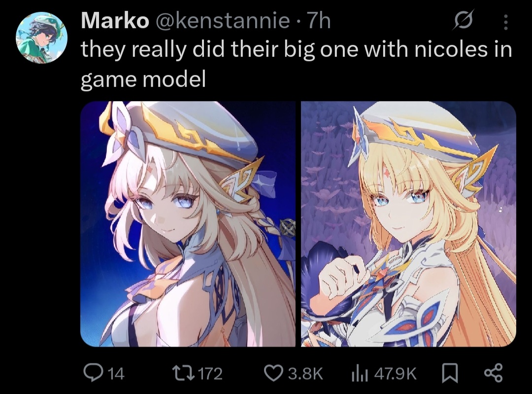
Task: Open the three-dot more options menu
Action: point(506,22)
